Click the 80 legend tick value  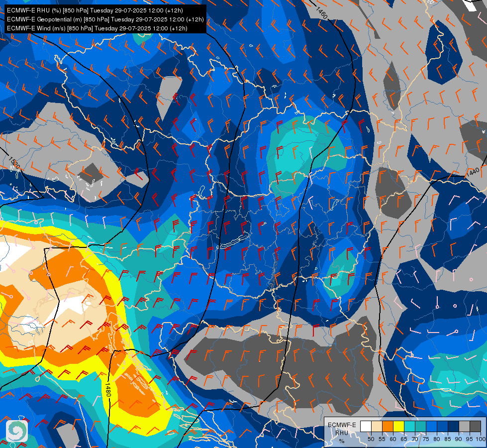(x=437, y=439)
